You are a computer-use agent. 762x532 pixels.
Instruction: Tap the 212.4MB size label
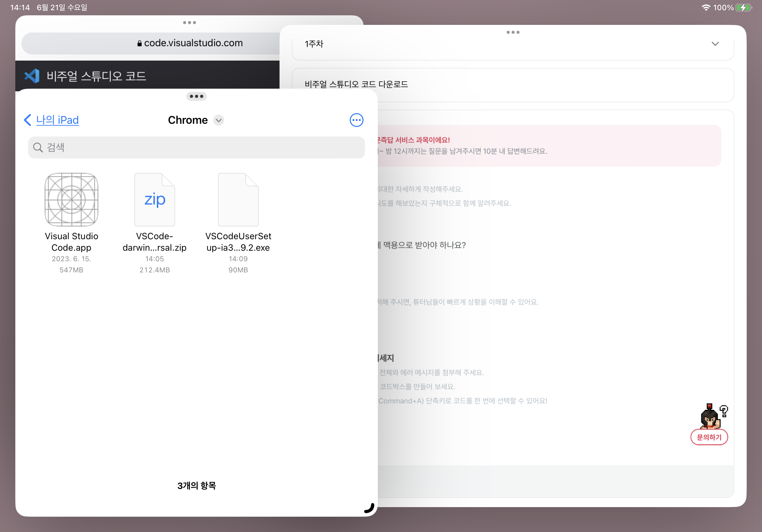click(x=155, y=270)
